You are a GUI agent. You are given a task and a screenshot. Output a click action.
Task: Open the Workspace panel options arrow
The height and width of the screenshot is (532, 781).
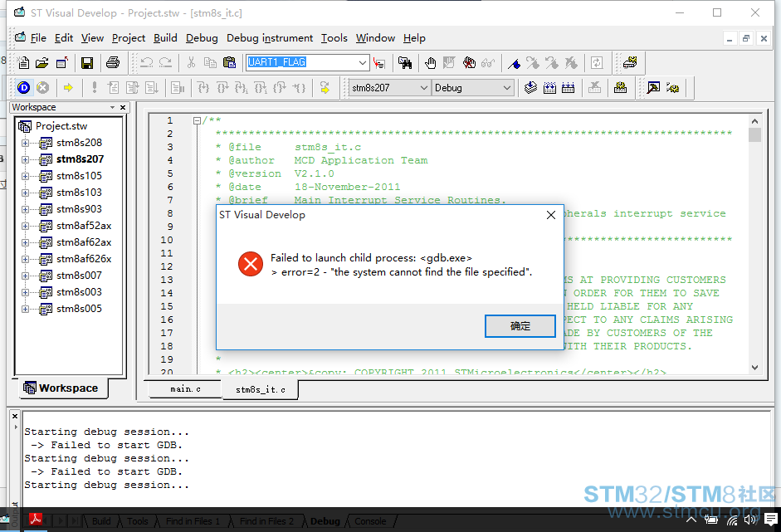[113, 107]
